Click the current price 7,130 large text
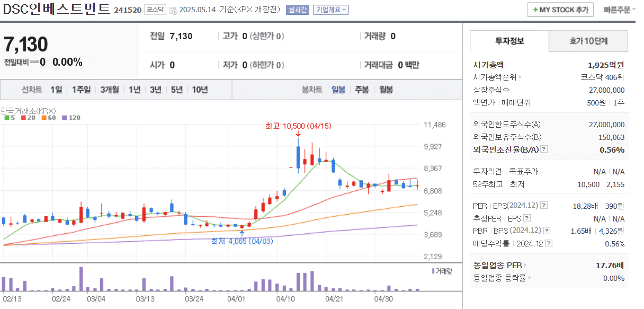Viewport: 644px width, 309px height. 26,45
